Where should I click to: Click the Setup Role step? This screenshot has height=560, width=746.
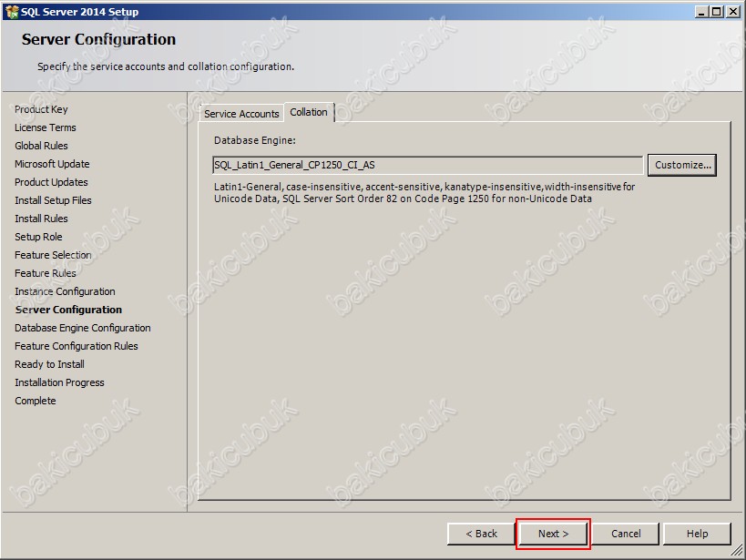pyautogui.click(x=38, y=237)
